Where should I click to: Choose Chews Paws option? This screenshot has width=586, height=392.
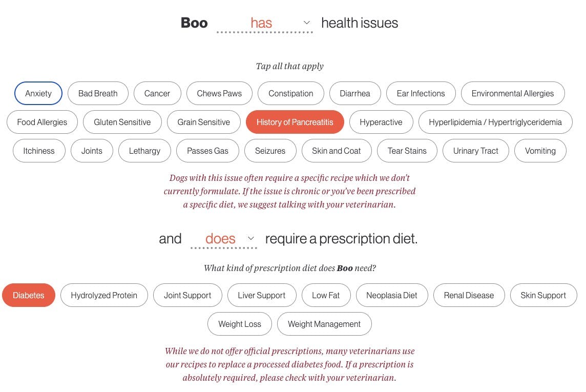(219, 93)
